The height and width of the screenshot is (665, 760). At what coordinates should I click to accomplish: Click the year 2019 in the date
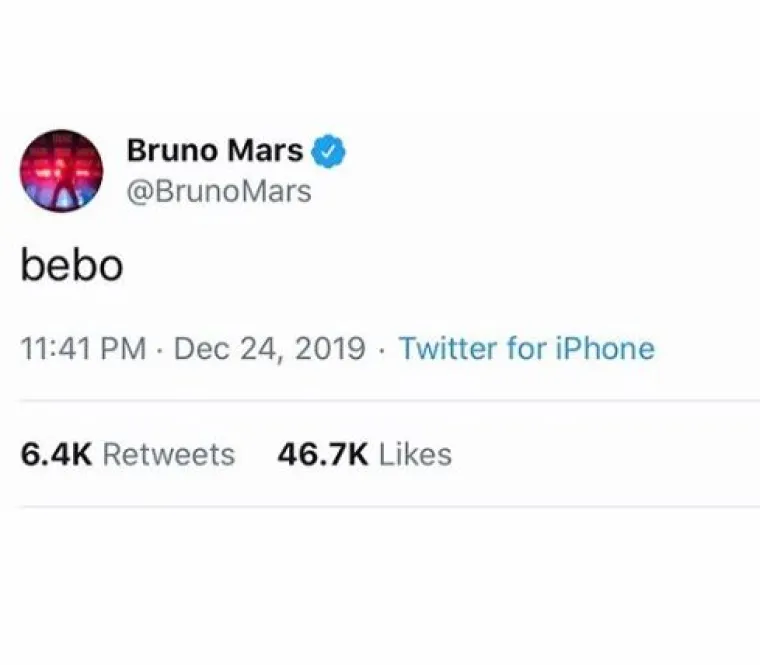[x=329, y=349]
